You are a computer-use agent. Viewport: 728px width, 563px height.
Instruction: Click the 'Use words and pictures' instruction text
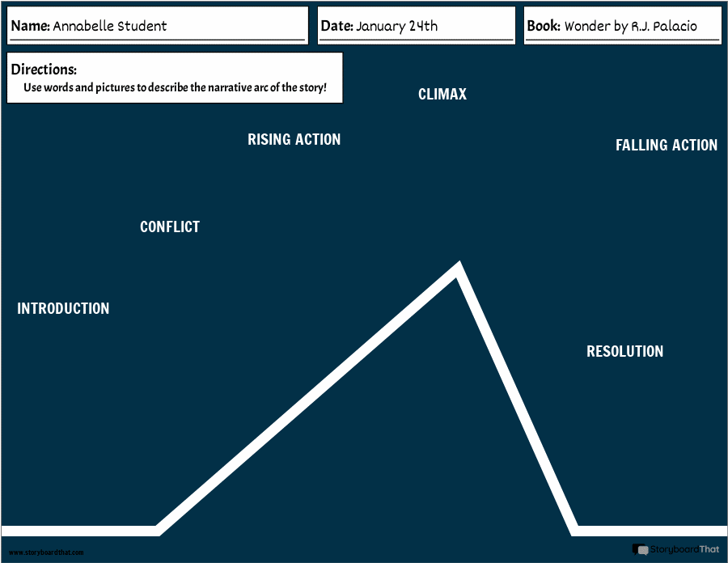(175, 87)
